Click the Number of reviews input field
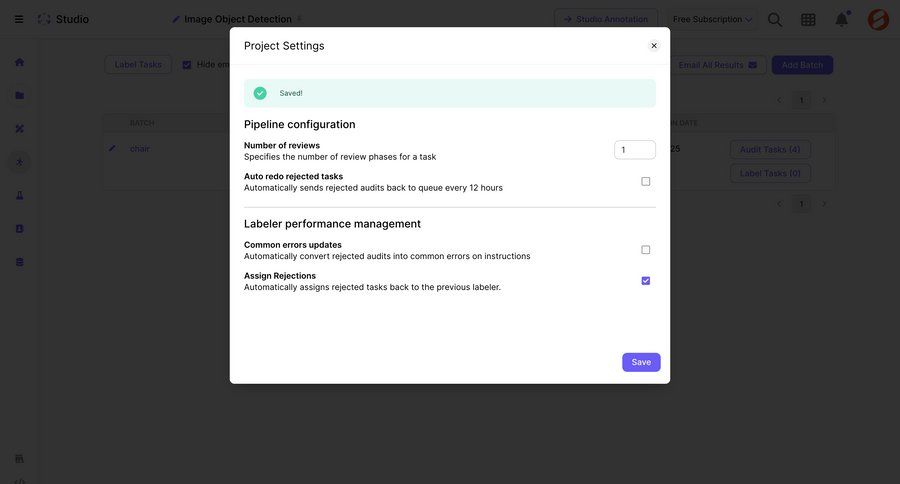 tap(635, 150)
